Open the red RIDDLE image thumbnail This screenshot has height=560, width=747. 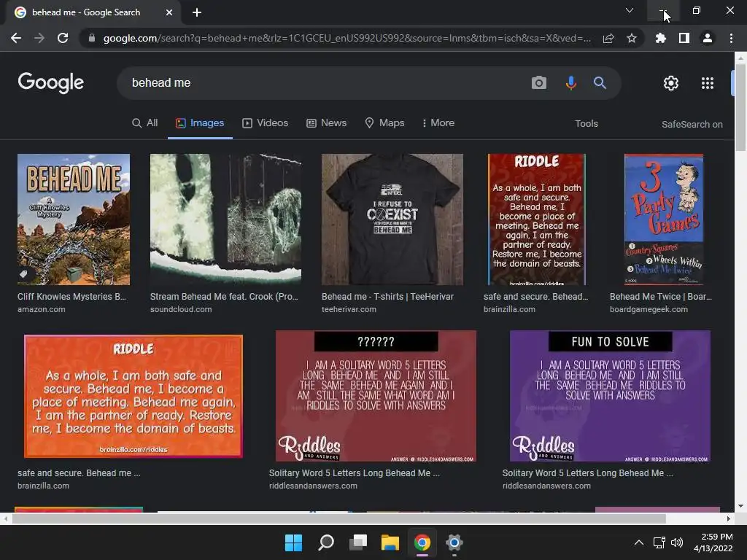pos(536,219)
